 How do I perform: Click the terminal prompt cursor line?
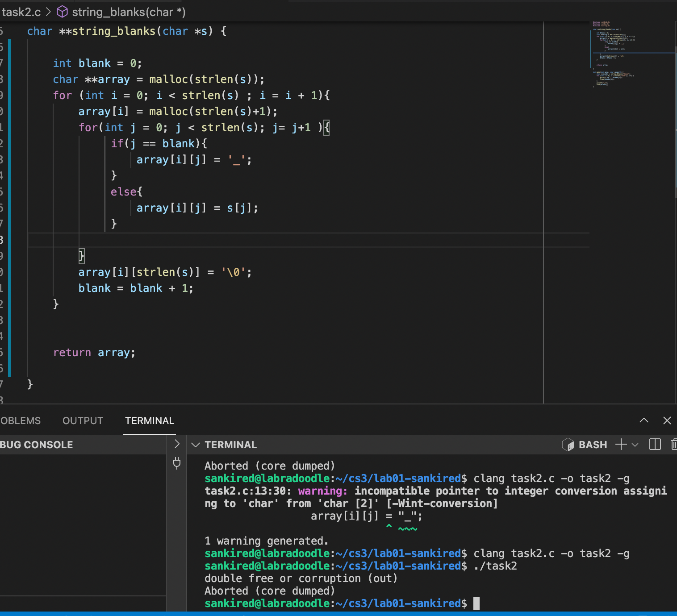click(476, 604)
